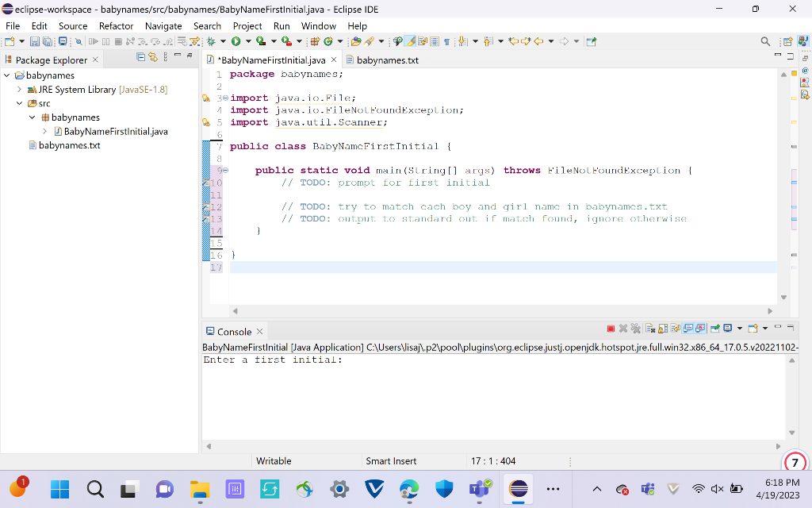The image size is (812, 508).
Task: Open the Project menu
Action: pos(247,26)
